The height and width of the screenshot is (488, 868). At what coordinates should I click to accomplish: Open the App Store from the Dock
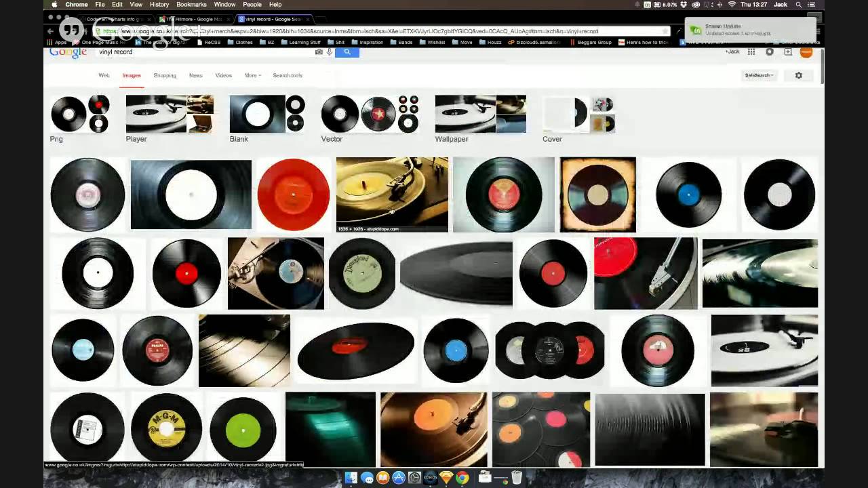click(399, 478)
